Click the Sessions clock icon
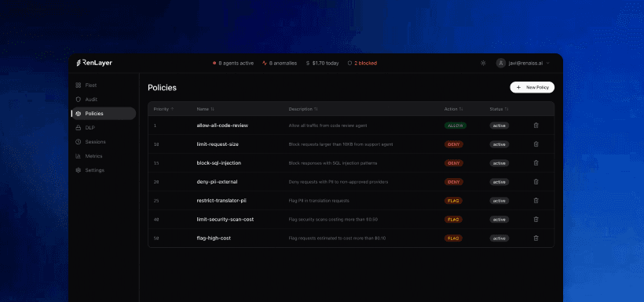The height and width of the screenshot is (302, 644). [78, 142]
